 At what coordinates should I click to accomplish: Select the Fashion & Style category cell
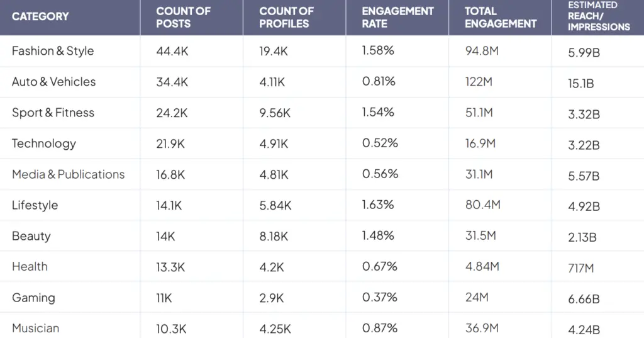(x=53, y=51)
